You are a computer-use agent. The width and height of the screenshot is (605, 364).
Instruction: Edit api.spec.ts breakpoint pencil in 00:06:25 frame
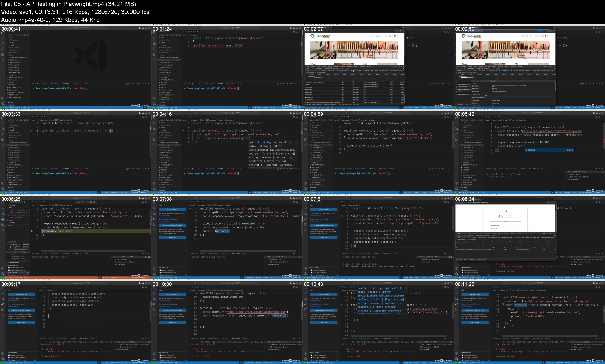pos(22,273)
